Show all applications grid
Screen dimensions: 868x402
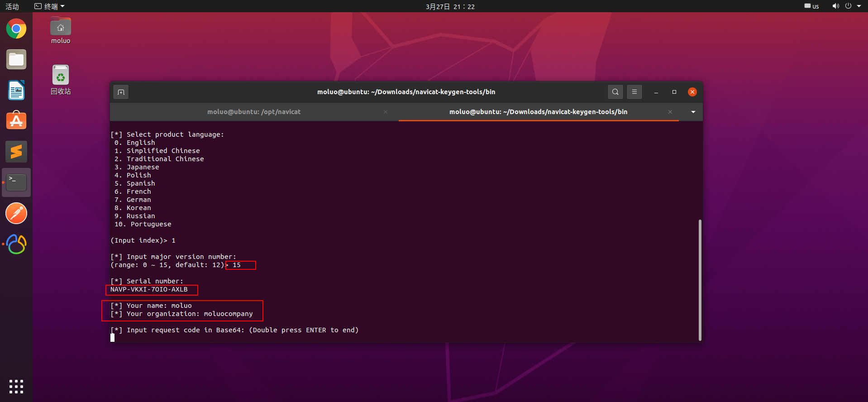[x=16, y=386]
